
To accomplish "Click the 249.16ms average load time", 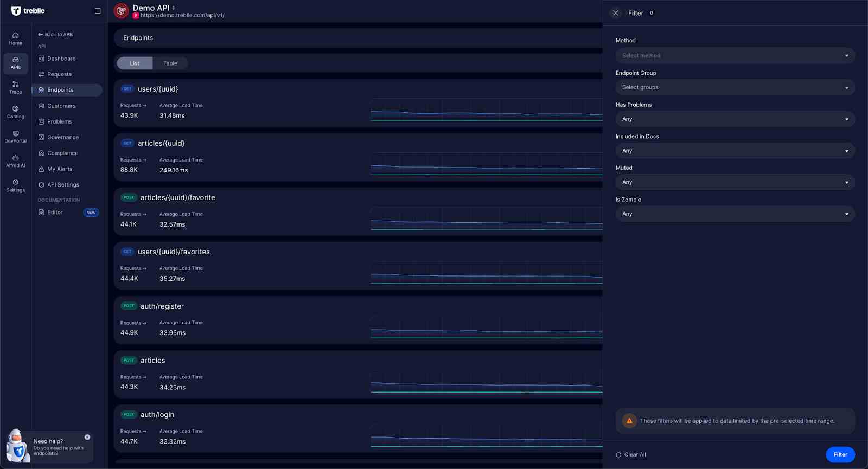I will (x=174, y=170).
